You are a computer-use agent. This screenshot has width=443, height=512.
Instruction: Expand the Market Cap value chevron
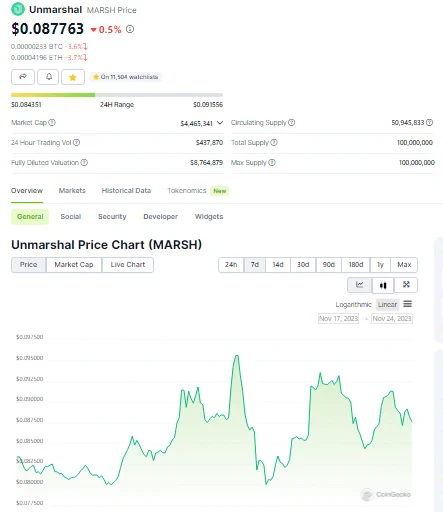pos(220,123)
